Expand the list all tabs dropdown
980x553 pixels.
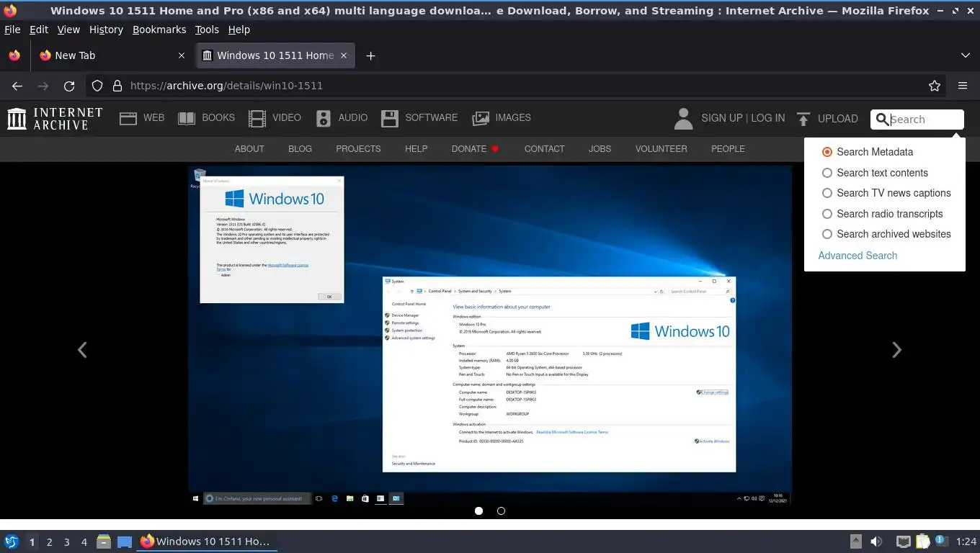coord(965,55)
